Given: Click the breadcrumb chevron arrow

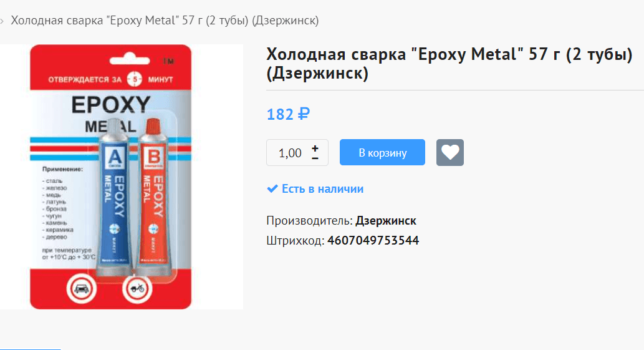Looking at the screenshot, I should click(2, 21).
